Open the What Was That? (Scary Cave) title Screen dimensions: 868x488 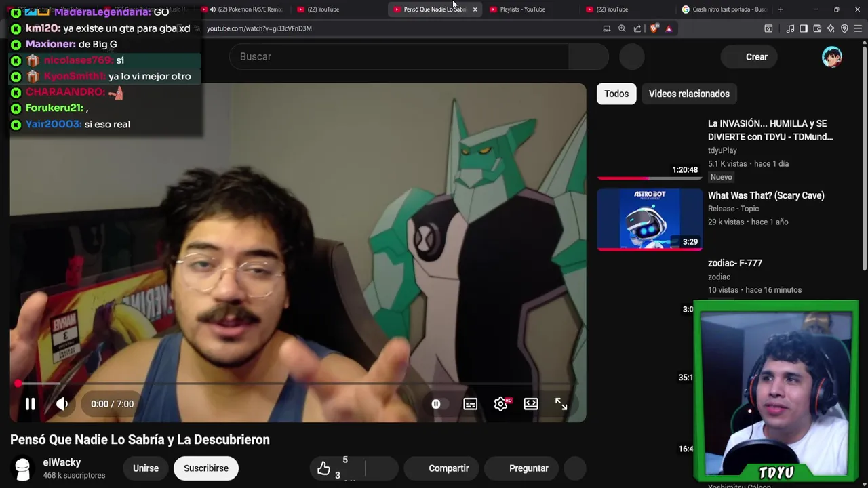[766, 195]
